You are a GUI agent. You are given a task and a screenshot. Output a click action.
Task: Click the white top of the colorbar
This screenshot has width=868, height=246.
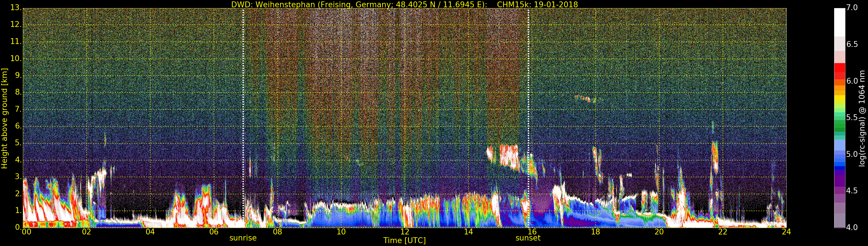[x=839, y=20]
